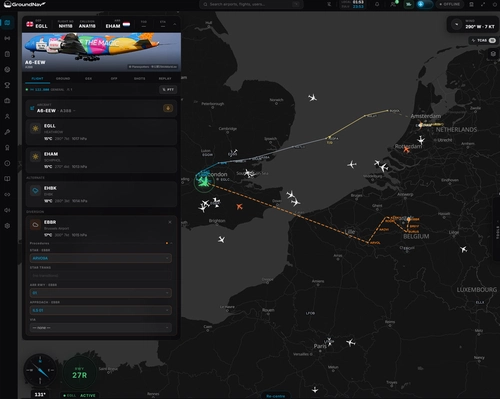
Task: Toggle the TCAS switch
Action: click(492, 40)
